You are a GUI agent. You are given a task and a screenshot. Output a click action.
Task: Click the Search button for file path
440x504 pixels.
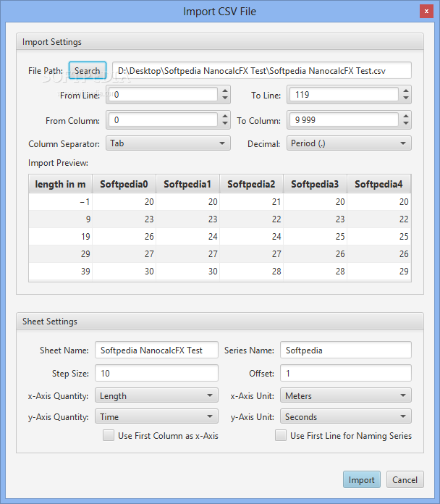[88, 70]
